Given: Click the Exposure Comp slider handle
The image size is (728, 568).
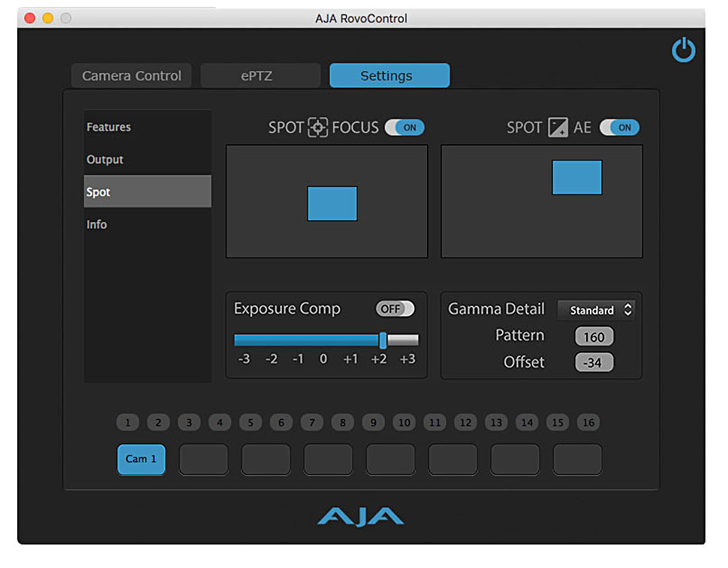Looking at the screenshot, I should click(x=383, y=340).
